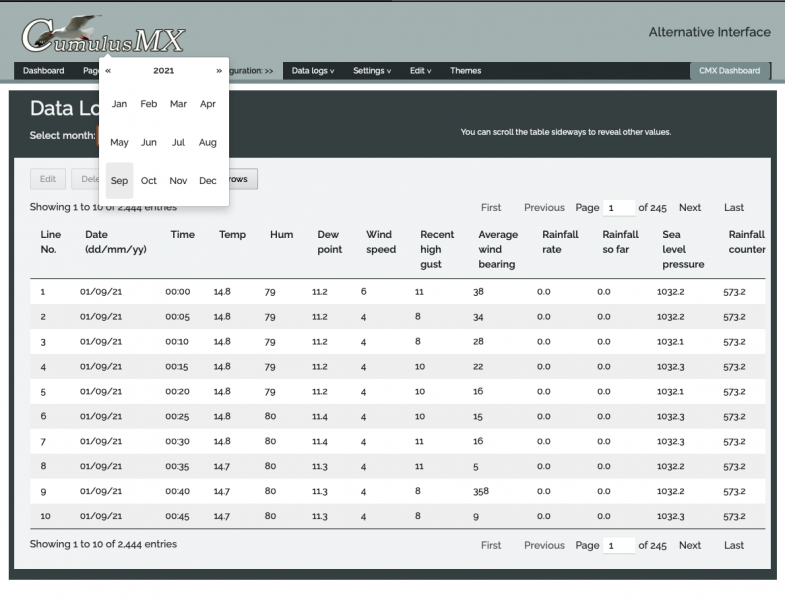Expand the Settings menu
The height and width of the screenshot is (600, 785).
coord(372,71)
